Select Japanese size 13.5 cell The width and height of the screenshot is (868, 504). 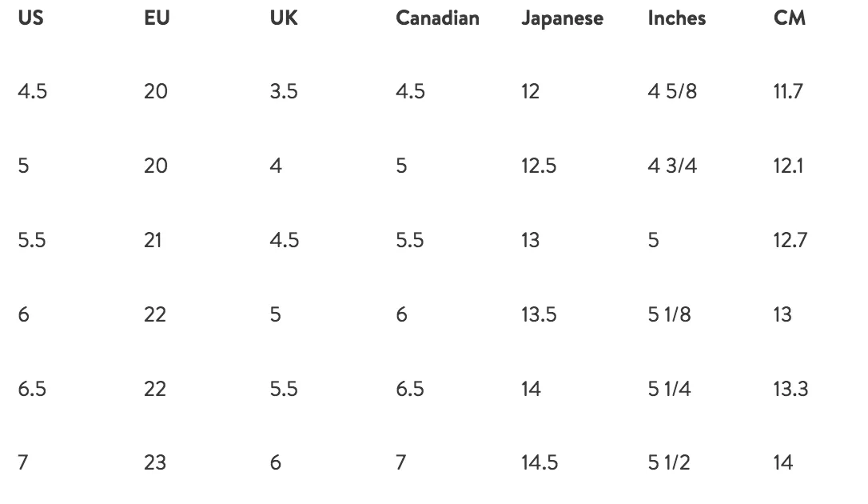pyautogui.click(x=539, y=314)
